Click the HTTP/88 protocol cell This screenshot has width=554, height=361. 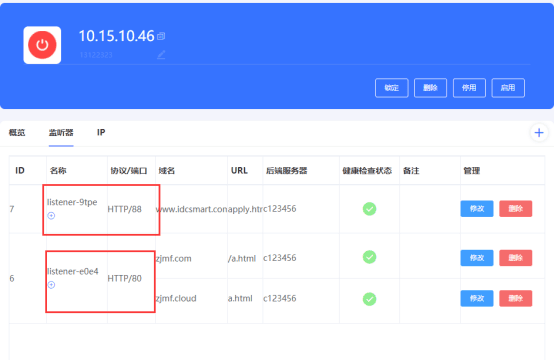(x=124, y=209)
